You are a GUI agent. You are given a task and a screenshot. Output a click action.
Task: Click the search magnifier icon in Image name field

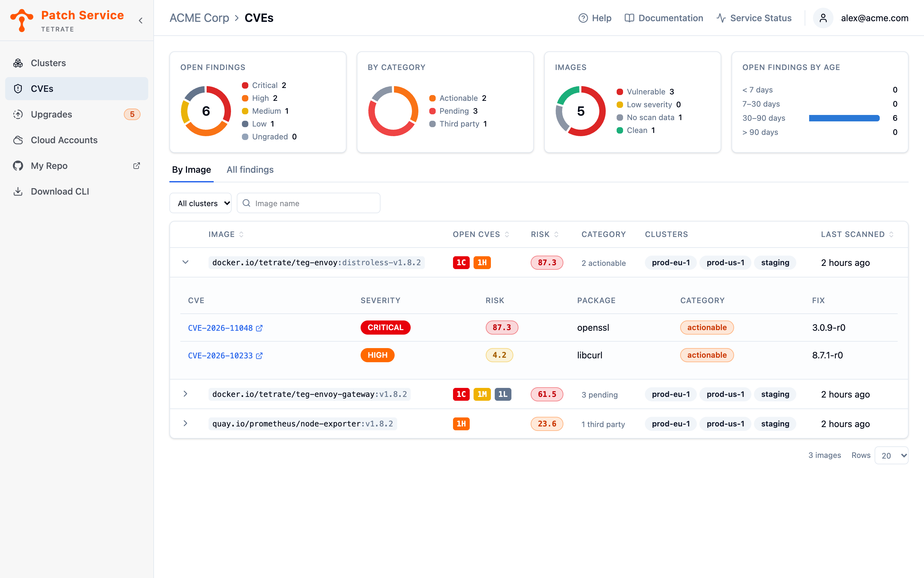coord(247,203)
